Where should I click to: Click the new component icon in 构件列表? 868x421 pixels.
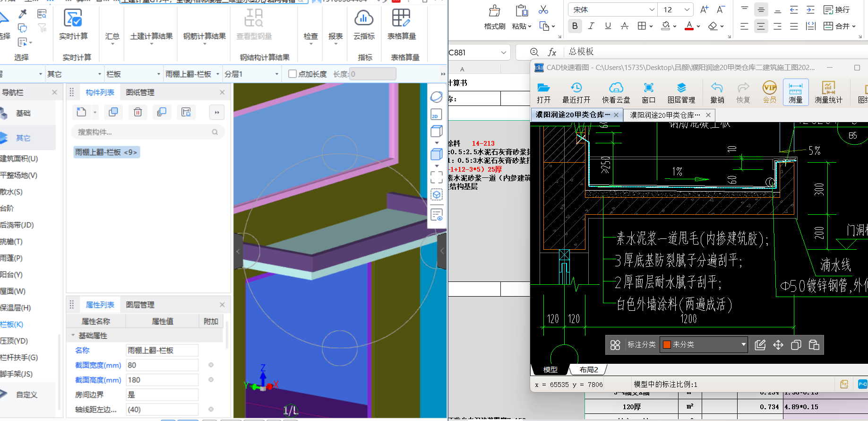(x=81, y=112)
